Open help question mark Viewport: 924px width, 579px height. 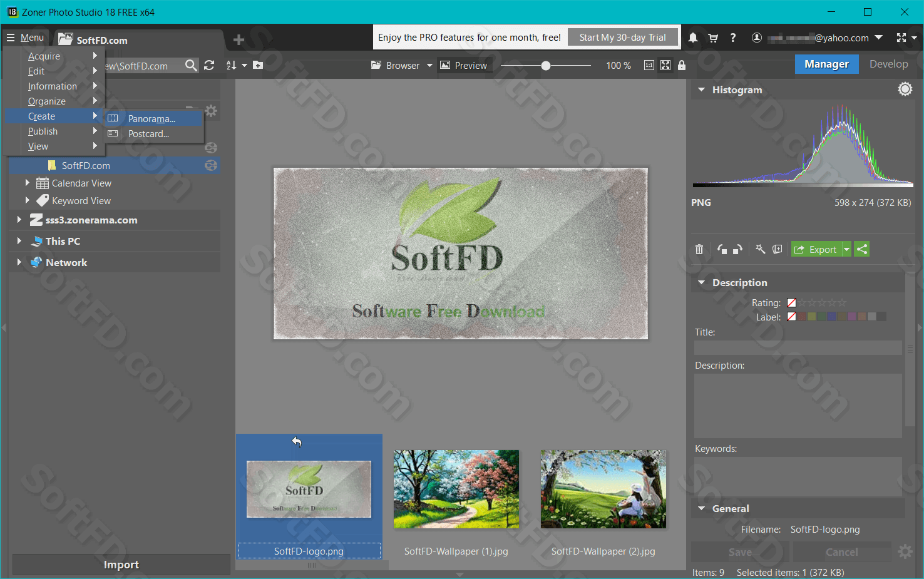(732, 38)
